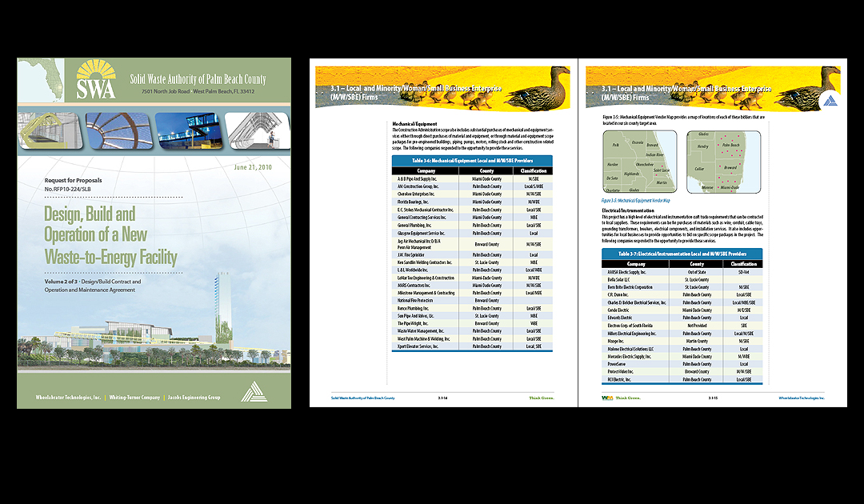The width and height of the screenshot is (864, 504).
Task: Click the 'Florida Bearings, Inc.' row
Action: 472,202
